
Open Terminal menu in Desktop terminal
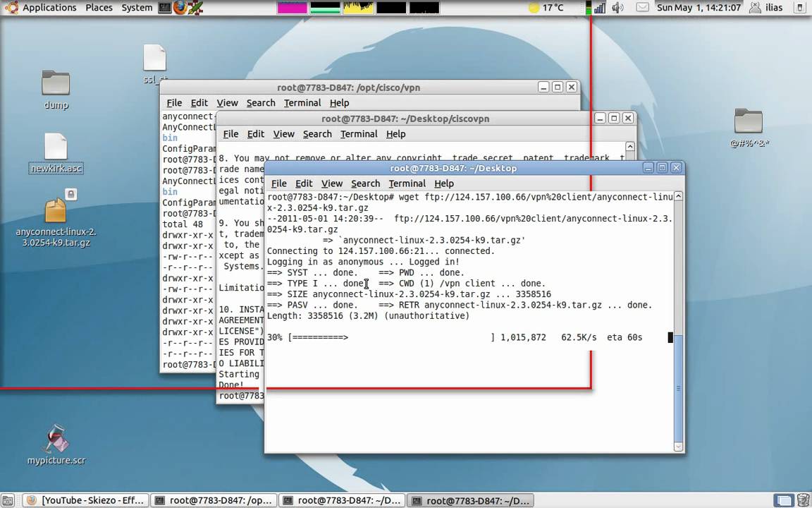(x=407, y=183)
